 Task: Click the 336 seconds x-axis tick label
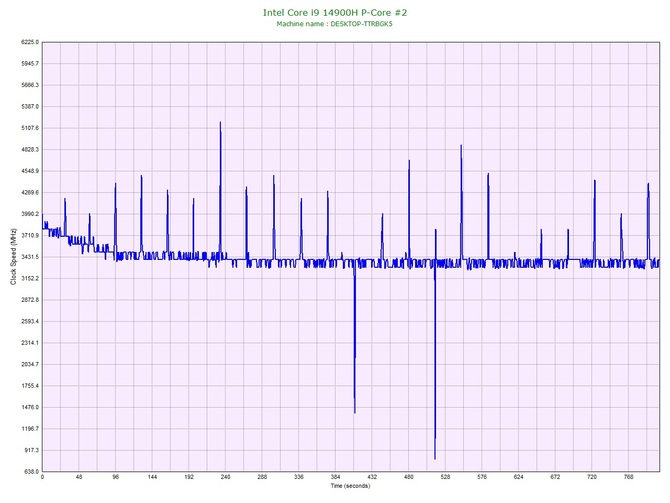tap(299, 477)
